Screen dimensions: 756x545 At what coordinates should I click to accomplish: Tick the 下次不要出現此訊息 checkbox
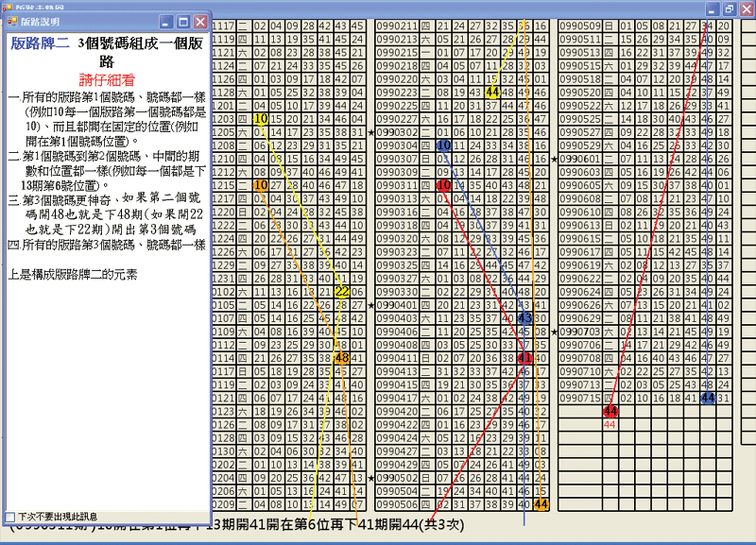(10, 517)
